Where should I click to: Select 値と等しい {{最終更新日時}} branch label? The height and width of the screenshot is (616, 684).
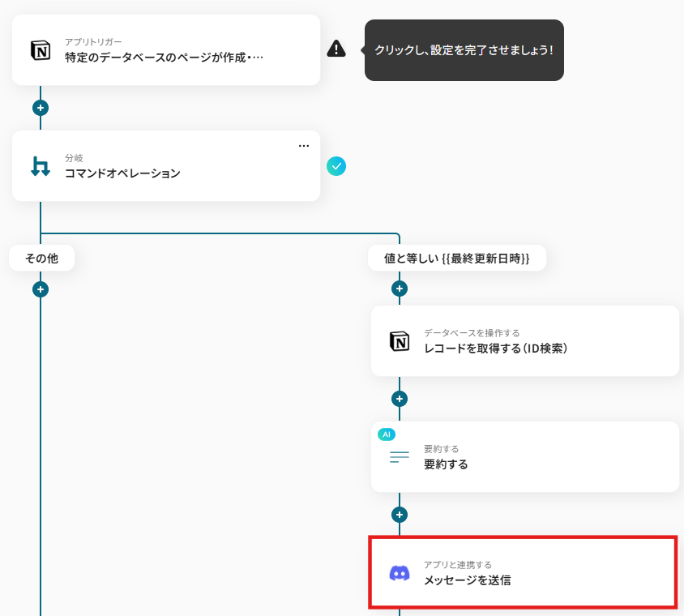click(x=457, y=259)
